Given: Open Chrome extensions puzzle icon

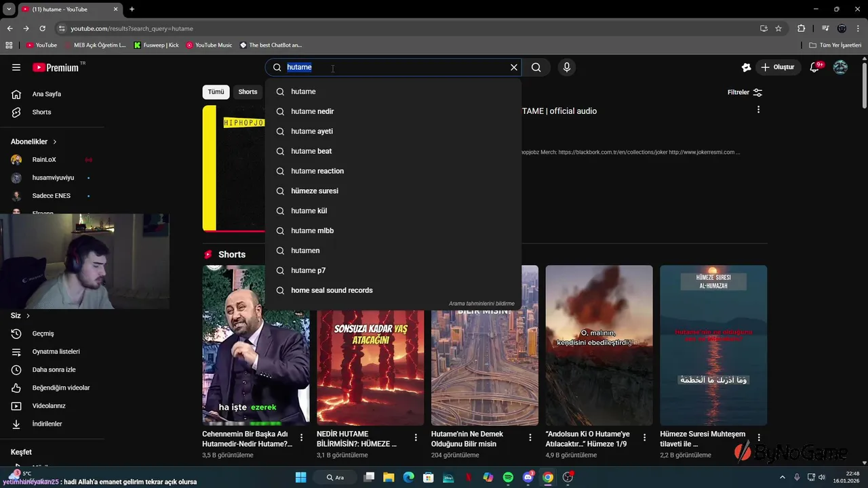Looking at the screenshot, I should click(x=802, y=28).
